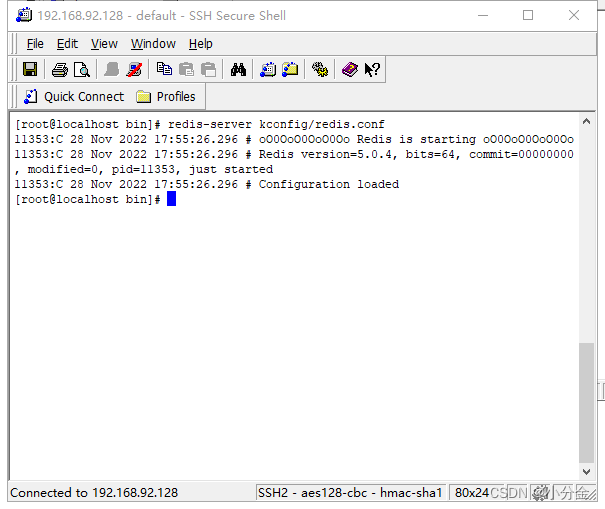Click the '80x24' terminal size status
The width and height of the screenshot is (605, 509).
tap(471, 493)
